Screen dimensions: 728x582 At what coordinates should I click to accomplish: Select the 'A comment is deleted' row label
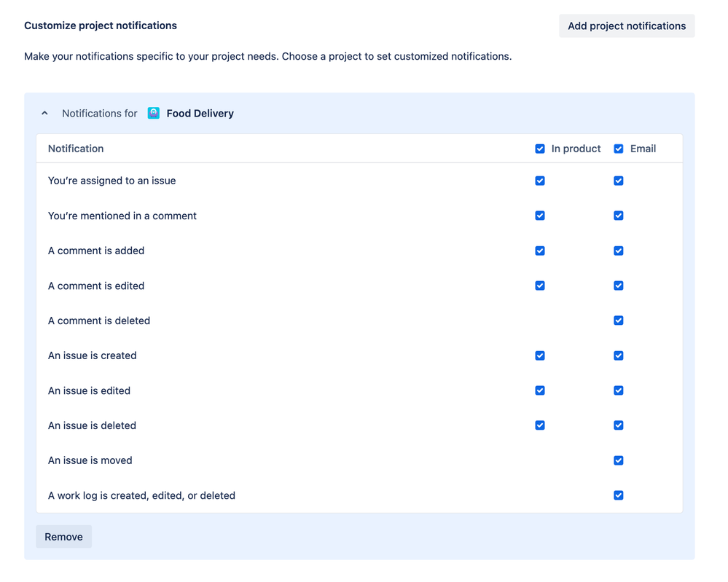coord(99,321)
